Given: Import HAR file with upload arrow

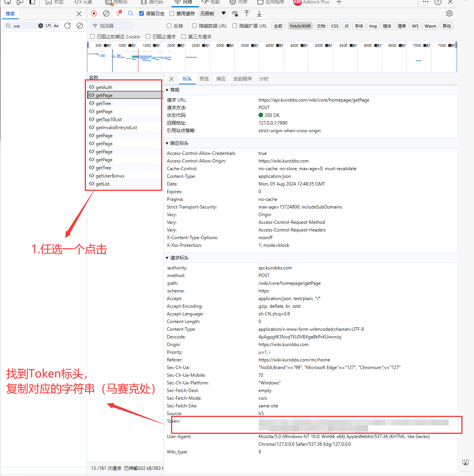Looking at the screenshot, I should pos(247,13).
